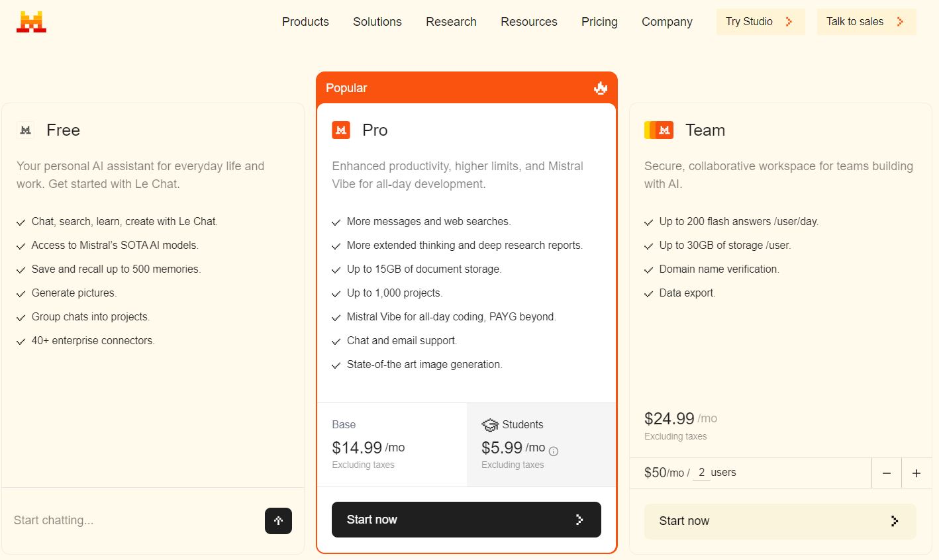This screenshot has height=560, width=939.
Task: Click info icon beside $5.99 student price
Action: coord(554,451)
